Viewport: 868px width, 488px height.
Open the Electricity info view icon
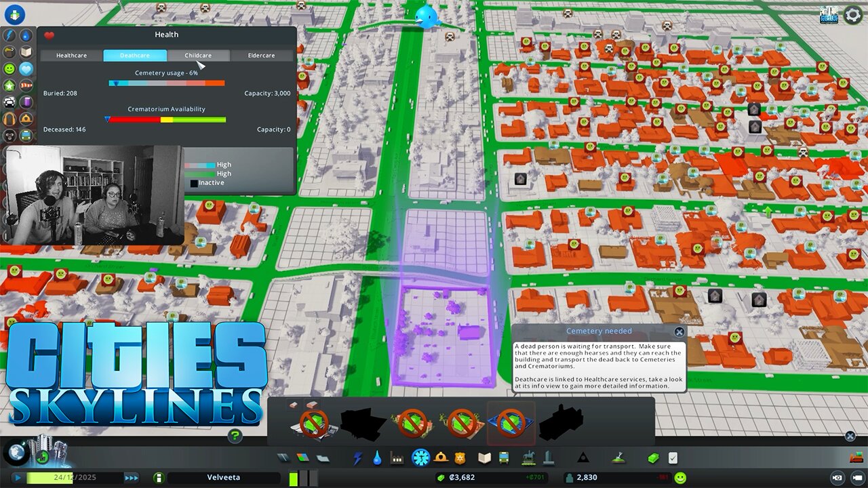9,35
